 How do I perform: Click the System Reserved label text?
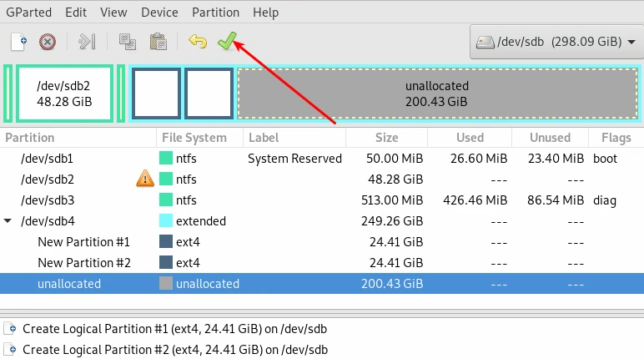(x=294, y=159)
